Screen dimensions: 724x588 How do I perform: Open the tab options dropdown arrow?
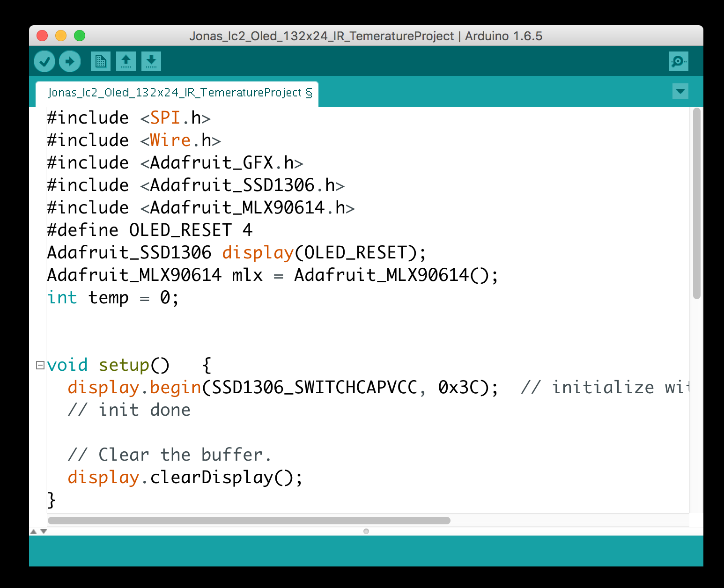click(x=680, y=91)
